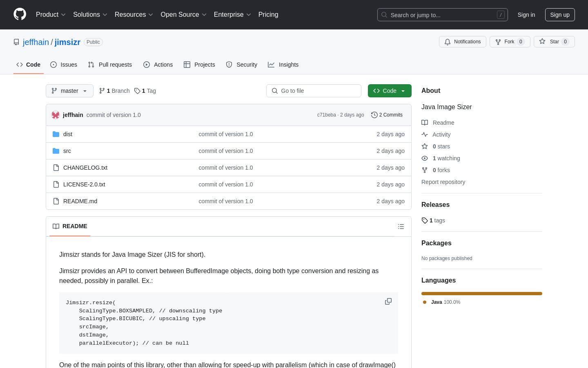Click the LICENSE-2.0.txt file icon
Screen dimensions: 588x368
(56, 184)
